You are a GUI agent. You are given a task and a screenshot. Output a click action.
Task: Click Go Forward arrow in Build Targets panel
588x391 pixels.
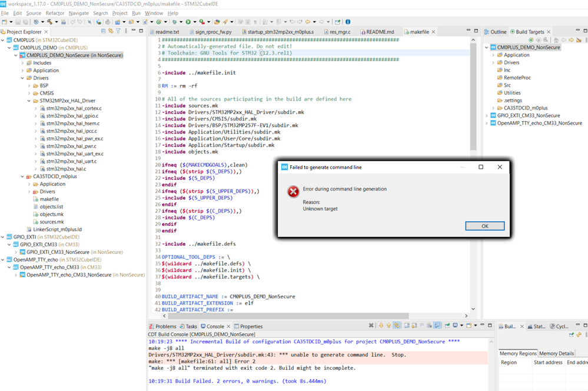coord(571,40)
